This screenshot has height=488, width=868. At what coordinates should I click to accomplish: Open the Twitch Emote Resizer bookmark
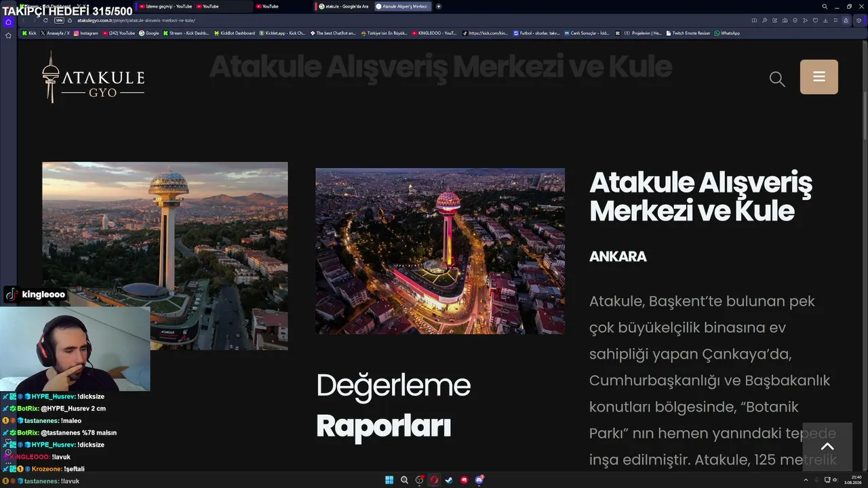tap(688, 33)
